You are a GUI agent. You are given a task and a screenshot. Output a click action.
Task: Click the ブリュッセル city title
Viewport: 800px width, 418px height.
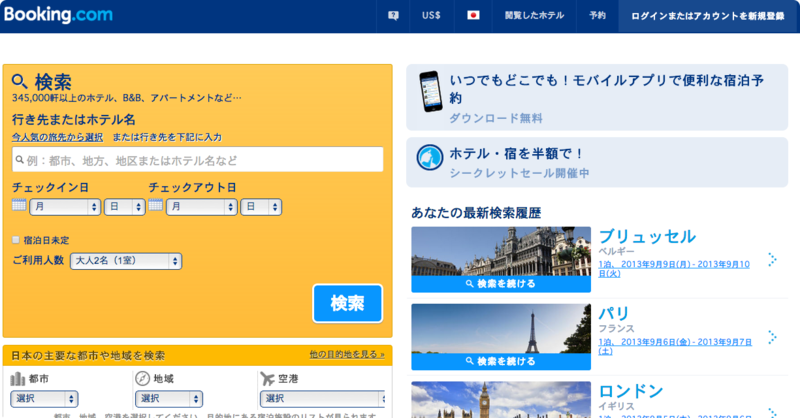tap(647, 236)
